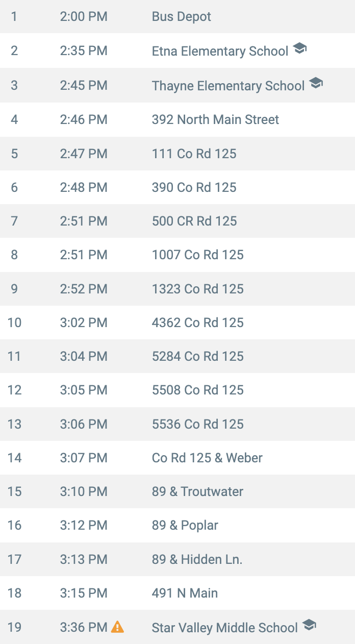This screenshot has height=644, width=355.
Task: Click the graduation cap icon next to Thayne Elementary
Action: pyautogui.click(x=316, y=83)
